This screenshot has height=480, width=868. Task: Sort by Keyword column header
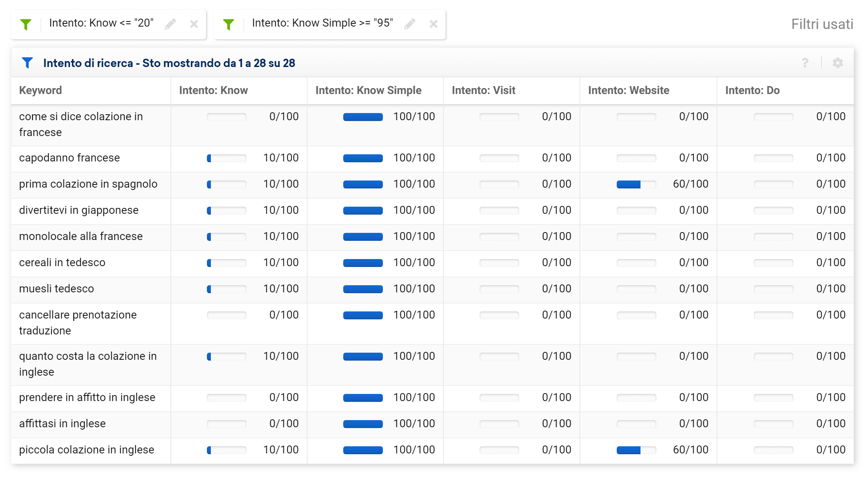[x=40, y=90]
